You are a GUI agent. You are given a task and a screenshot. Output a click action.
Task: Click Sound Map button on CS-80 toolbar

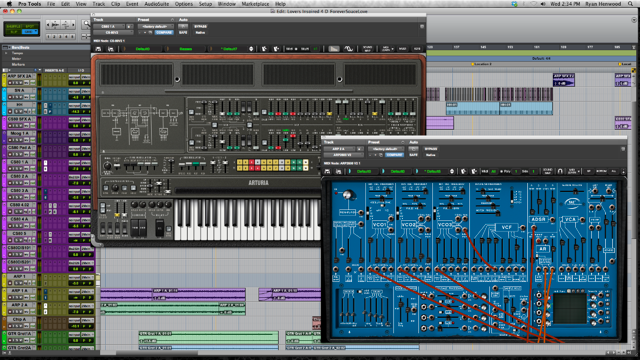coord(367,49)
